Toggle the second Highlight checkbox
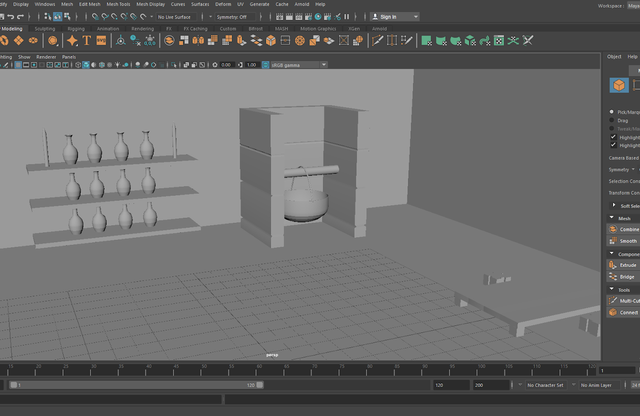This screenshot has width=640, height=416. (613, 145)
